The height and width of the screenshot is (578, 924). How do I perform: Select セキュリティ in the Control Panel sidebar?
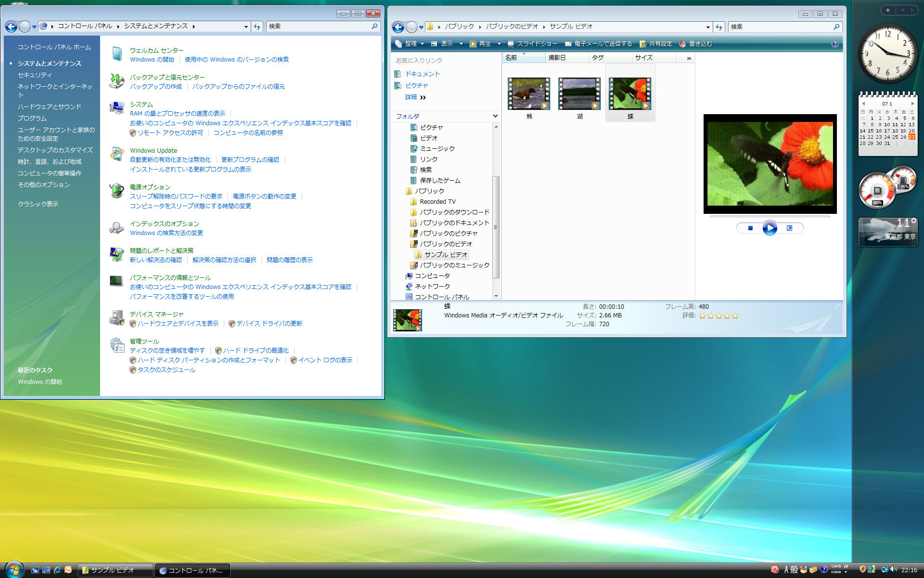tap(34, 75)
